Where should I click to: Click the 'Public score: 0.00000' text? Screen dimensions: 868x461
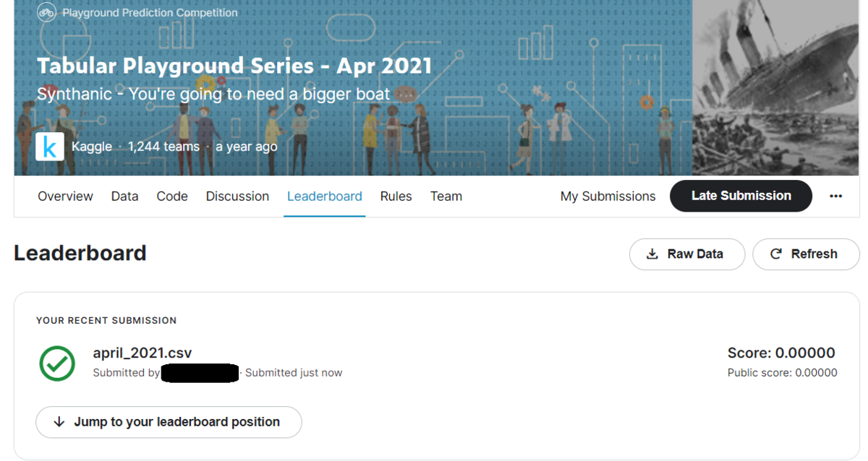tap(782, 373)
